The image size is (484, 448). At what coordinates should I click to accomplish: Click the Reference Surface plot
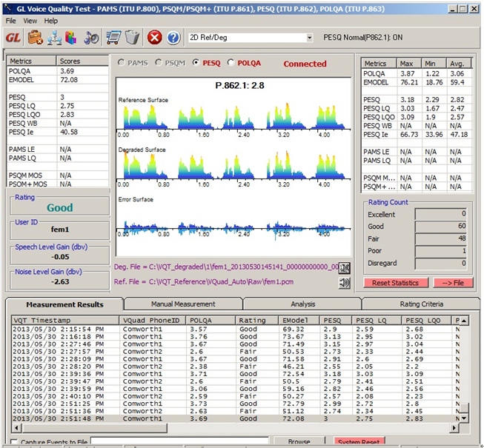pos(233,116)
